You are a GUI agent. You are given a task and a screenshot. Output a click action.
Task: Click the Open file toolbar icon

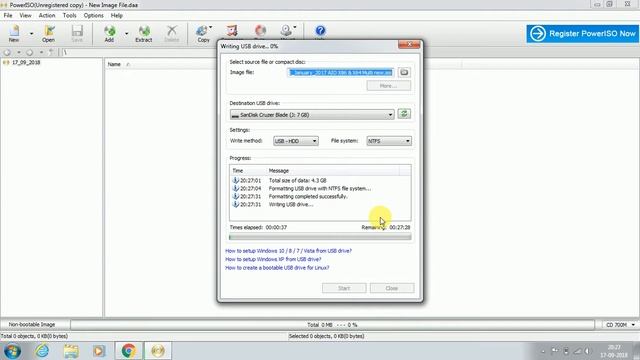point(49,33)
